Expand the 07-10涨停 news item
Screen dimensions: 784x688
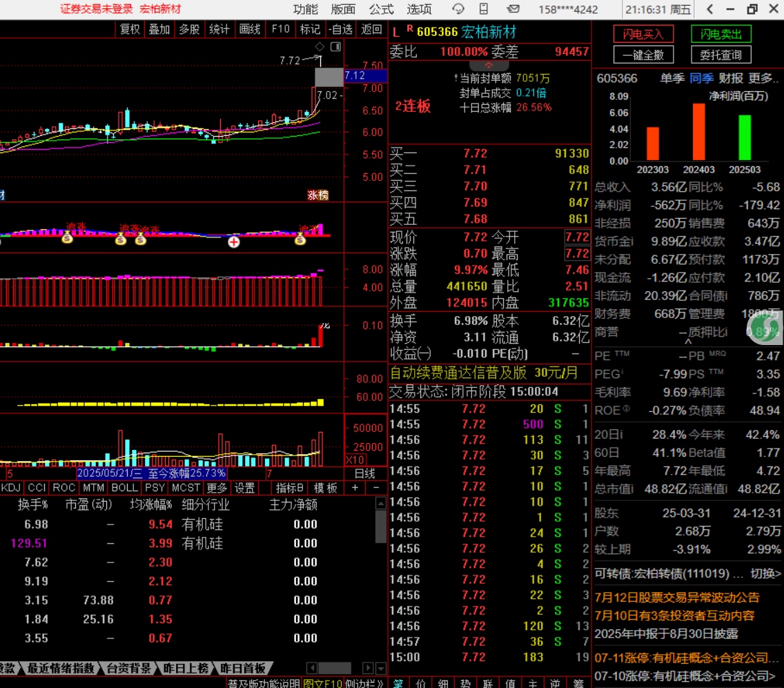(x=685, y=676)
